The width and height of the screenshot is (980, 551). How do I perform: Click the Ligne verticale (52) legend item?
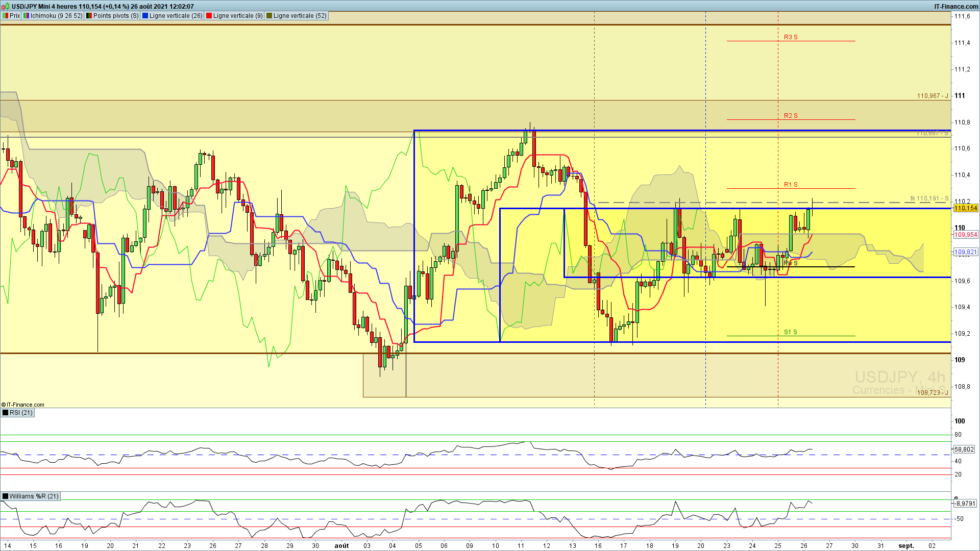click(x=296, y=16)
